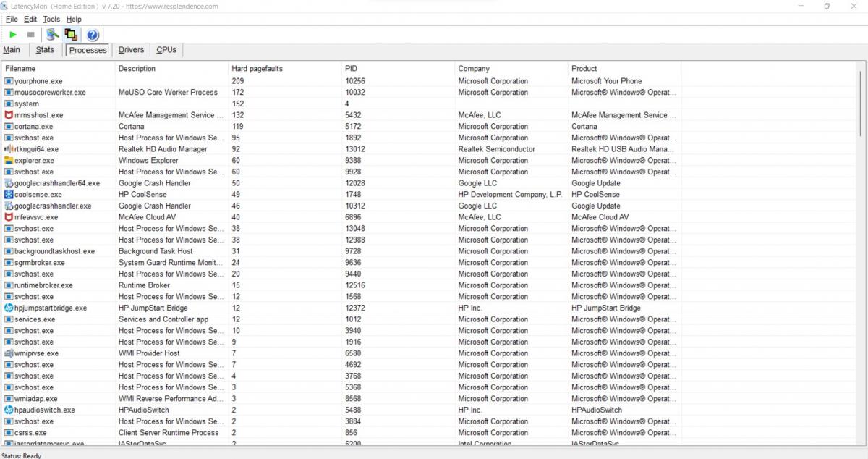The image size is (868, 459).
Task: Click the icon beside backgroundtaskhost.exe
Action: coord(9,251)
